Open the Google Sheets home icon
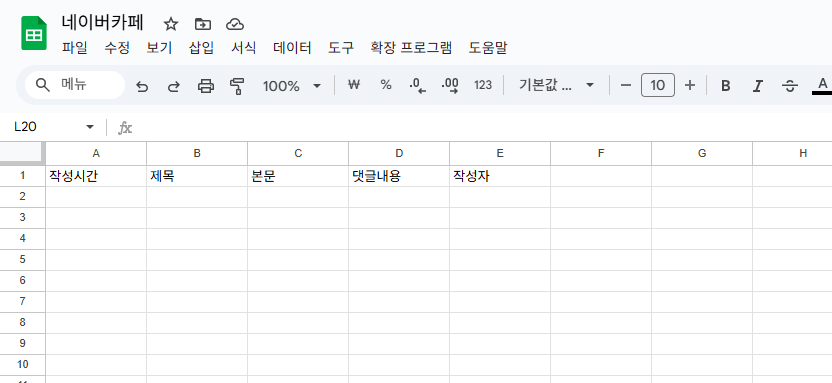The width and height of the screenshot is (832, 383). click(34, 33)
